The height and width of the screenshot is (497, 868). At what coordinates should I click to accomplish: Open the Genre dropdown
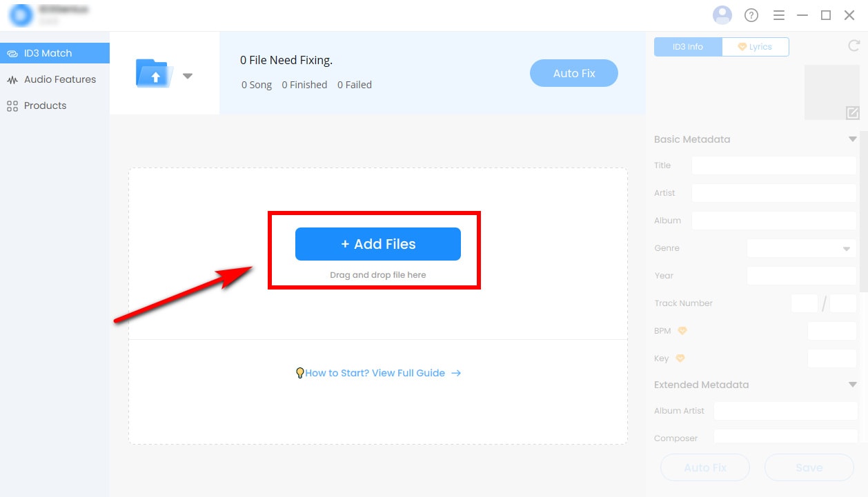pyautogui.click(x=802, y=248)
